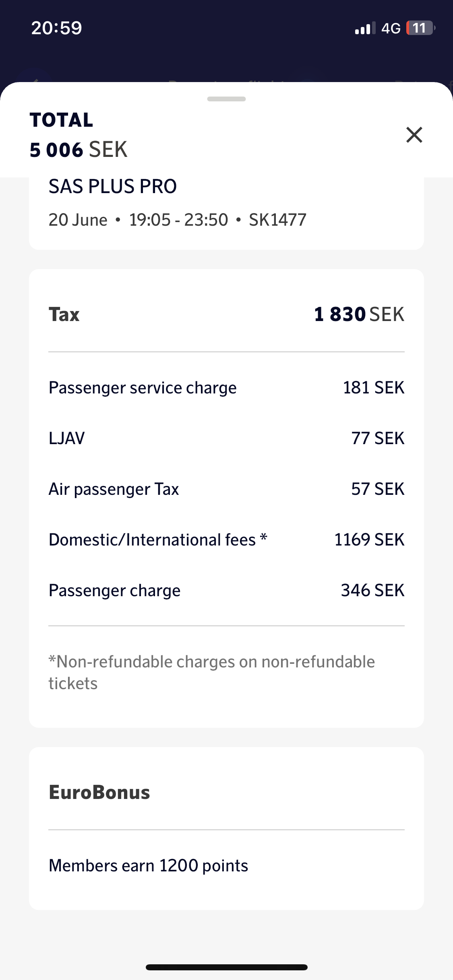
Task: Select the Passenger charge 346 SEK row
Action: click(226, 591)
